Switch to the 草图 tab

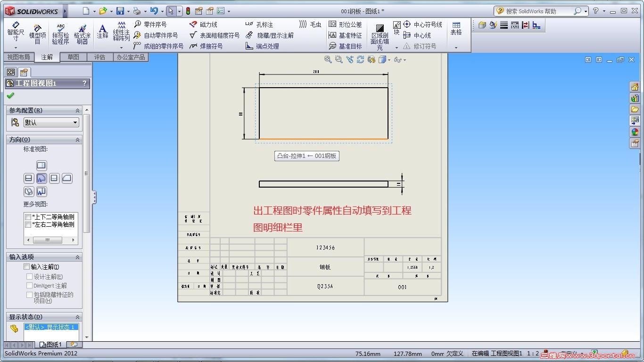pyautogui.click(x=73, y=57)
